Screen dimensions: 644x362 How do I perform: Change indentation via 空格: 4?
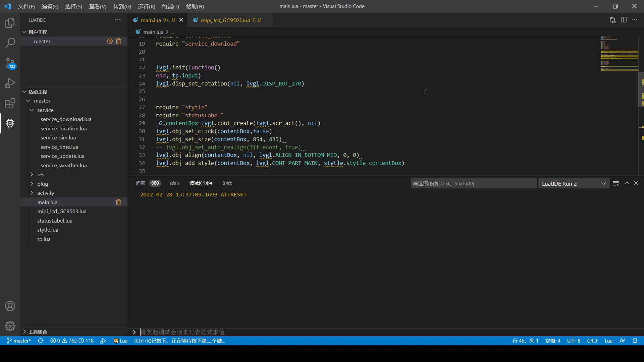[553, 341]
